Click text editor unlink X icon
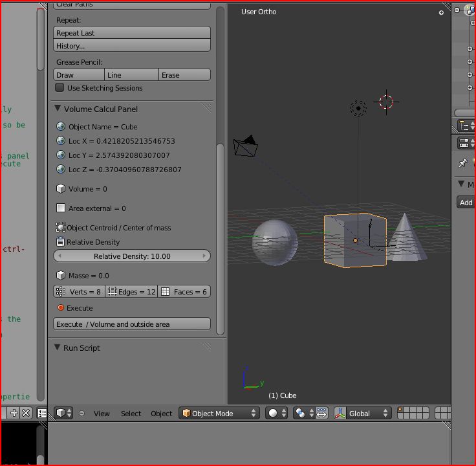 pos(26,413)
